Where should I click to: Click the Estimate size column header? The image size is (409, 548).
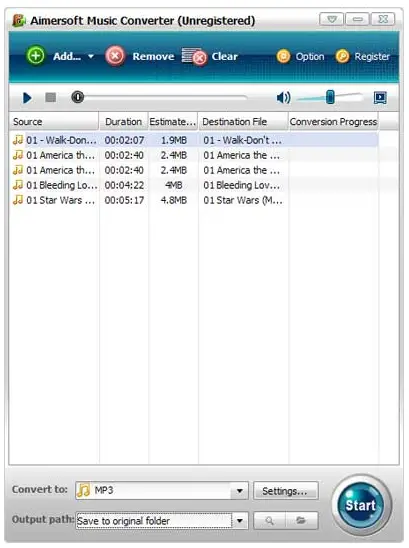point(173,122)
